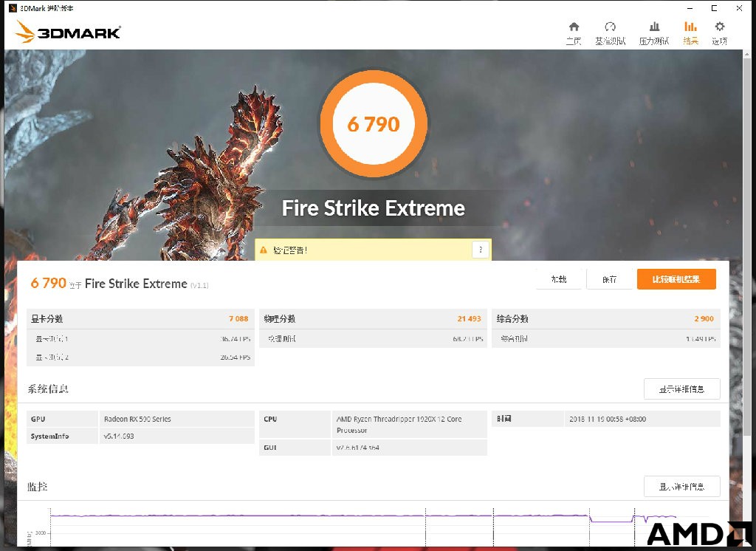This screenshot has width=756, height=551.
Task: Select graphics test 2 FPS row
Action: click(x=140, y=357)
